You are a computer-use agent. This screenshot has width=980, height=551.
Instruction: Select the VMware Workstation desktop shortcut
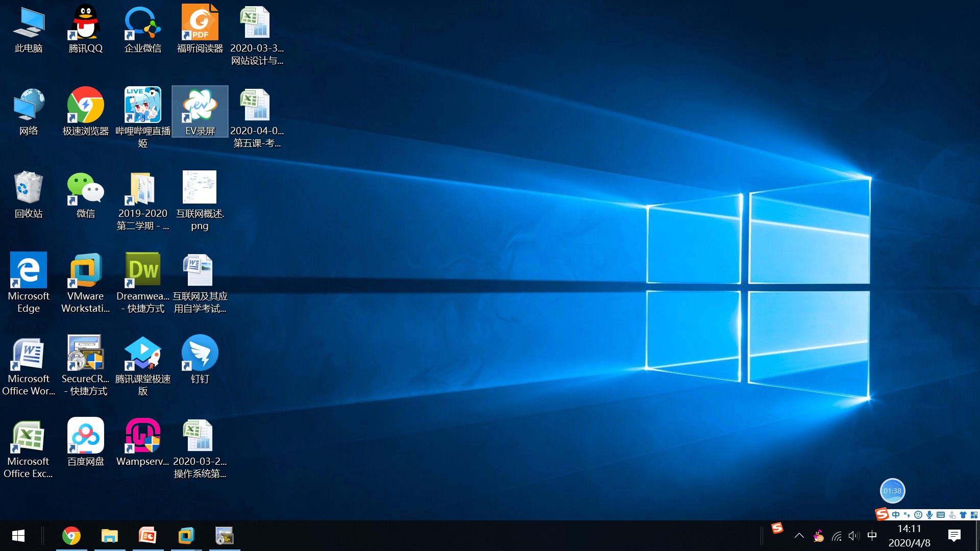86,284
